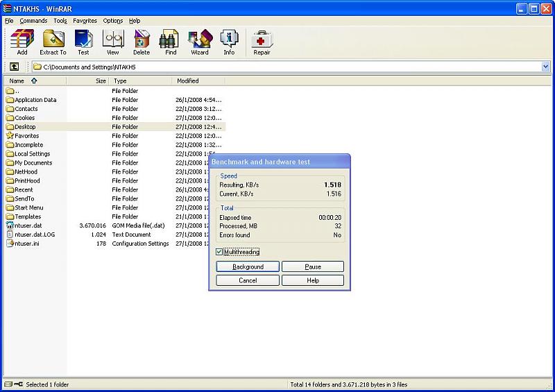The image size is (555, 392).
Task: Open the address path dropdown arrow
Action: (x=545, y=67)
